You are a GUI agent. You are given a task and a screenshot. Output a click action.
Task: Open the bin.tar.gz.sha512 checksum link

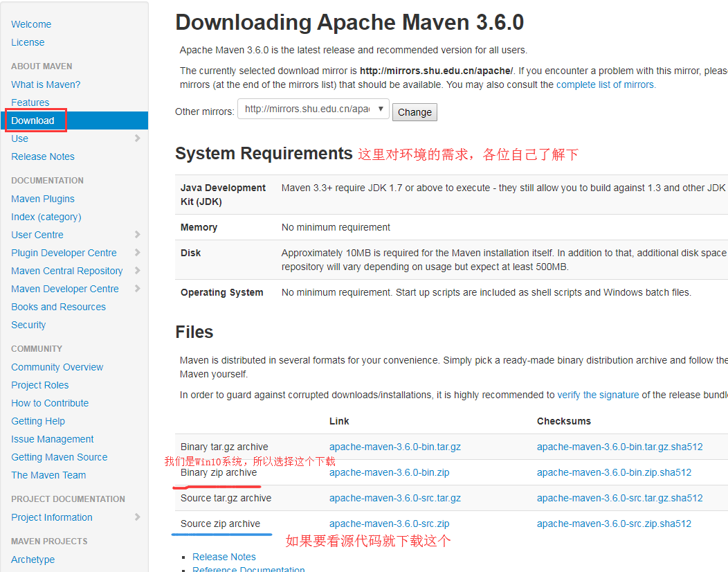[x=620, y=447]
